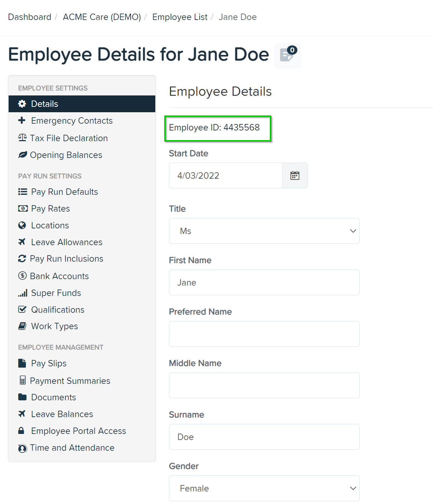Click the empty Preferred Name field
The width and height of the screenshot is (433, 504).
pyautogui.click(x=264, y=334)
